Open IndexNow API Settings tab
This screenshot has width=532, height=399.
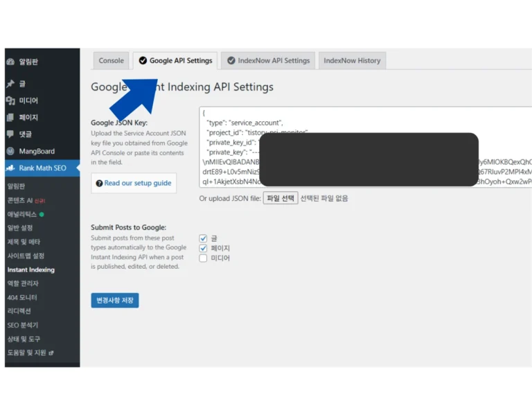click(268, 61)
